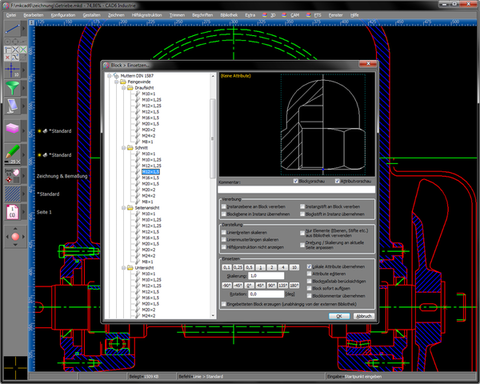The width and height of the screenshot is (480, 384).
Task: Select the line drawing tool icon
Action: pyautogui.click(x=12, y=30)
